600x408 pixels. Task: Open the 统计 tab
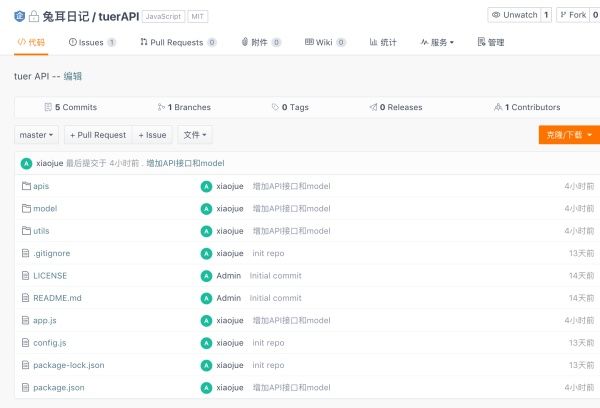(x=383, y=42)
